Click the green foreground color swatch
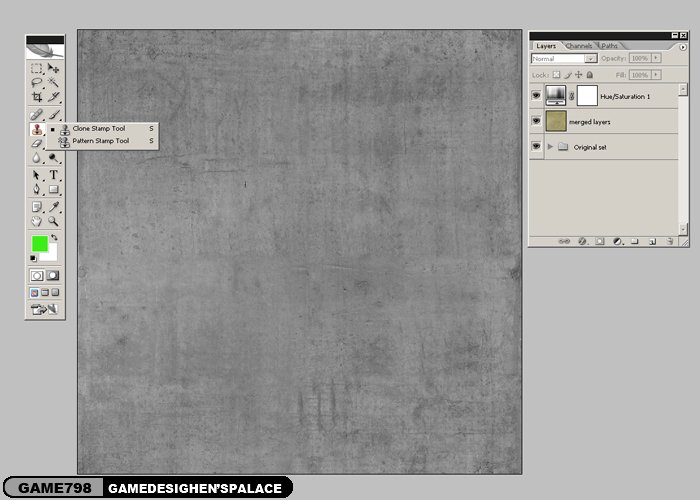Screen dimensions: 700x500 [40, 244]
